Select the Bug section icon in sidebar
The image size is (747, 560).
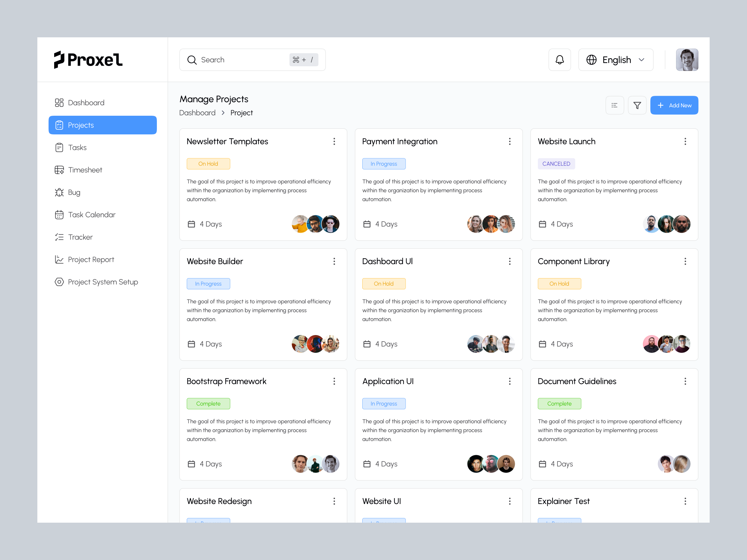coord(59,192)
